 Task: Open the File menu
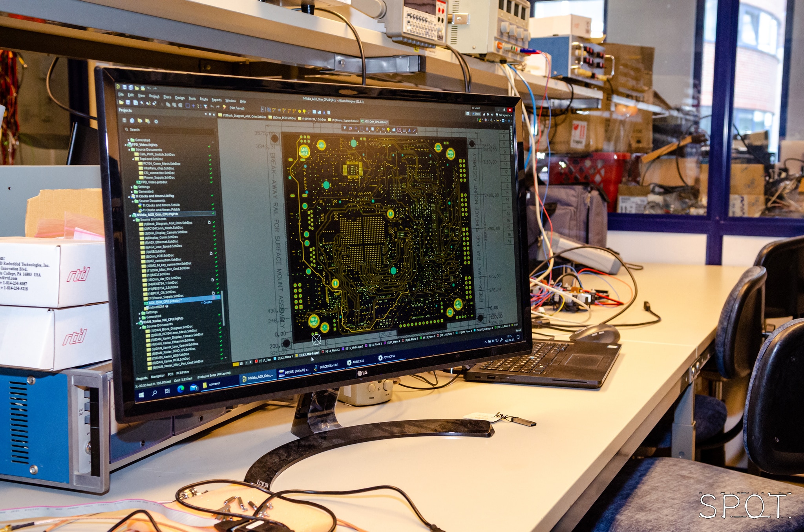coord(121,95)
